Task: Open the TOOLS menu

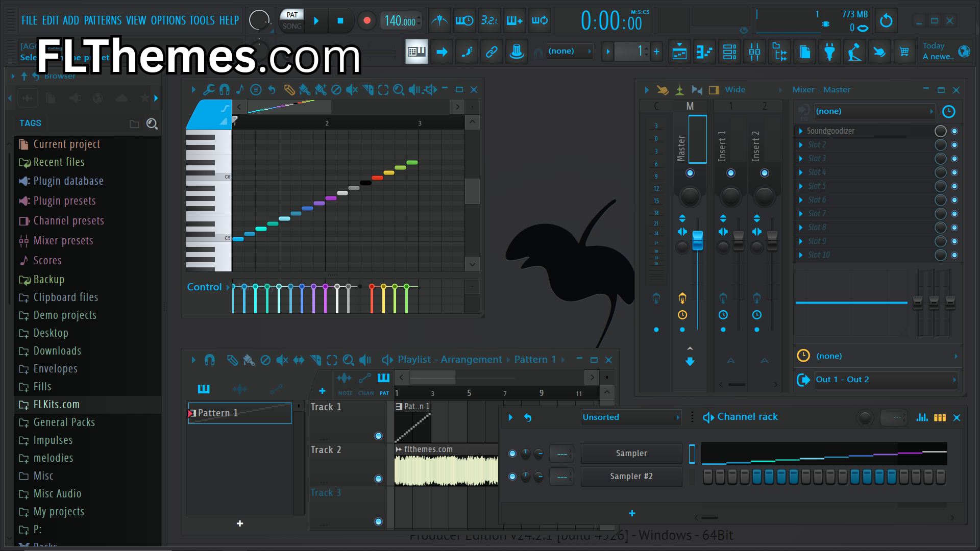Action: point(202,20)
